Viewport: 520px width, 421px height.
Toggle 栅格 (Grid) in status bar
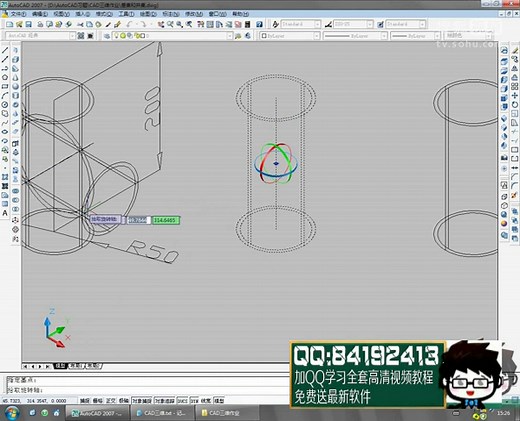click(x=97, y=401)
